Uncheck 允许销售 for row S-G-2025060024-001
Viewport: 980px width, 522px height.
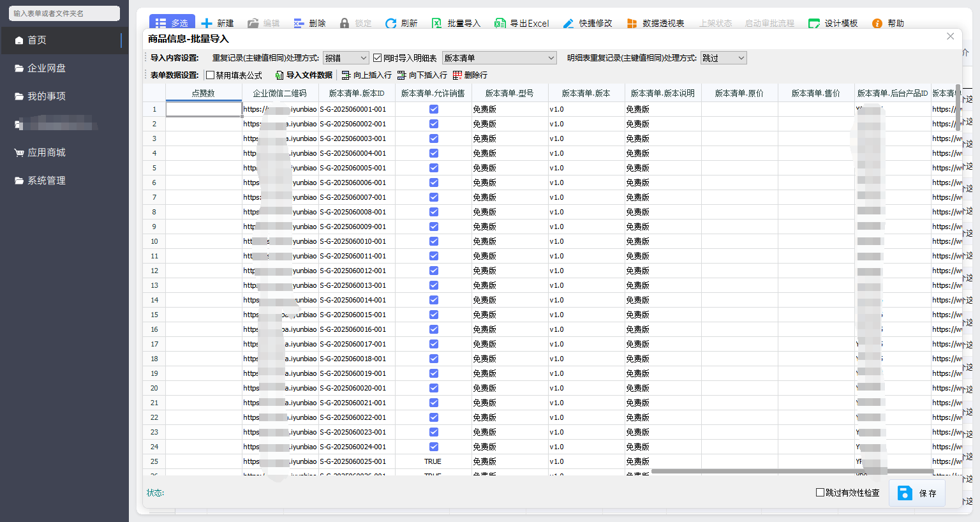pos(434,447)
